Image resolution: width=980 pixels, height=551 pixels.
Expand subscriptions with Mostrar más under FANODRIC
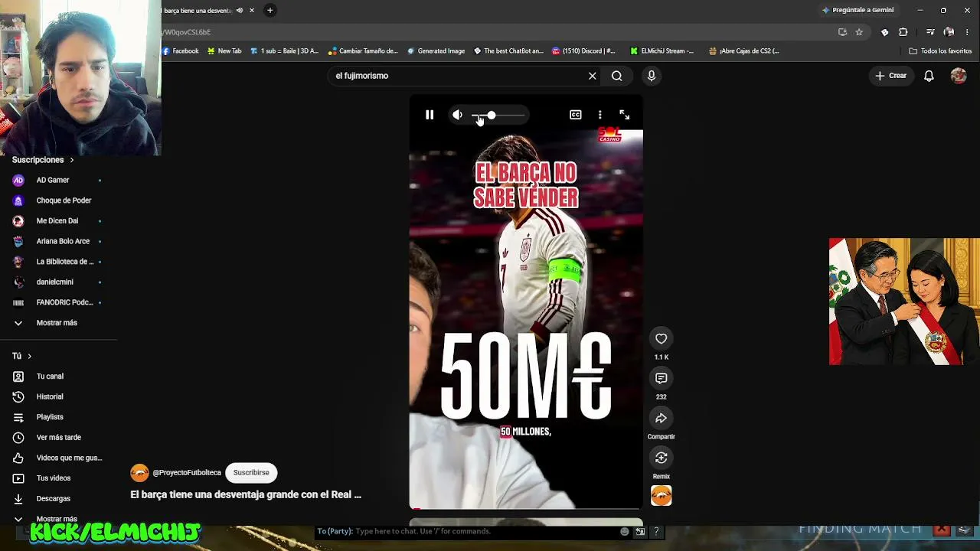(x=58, y=323)
